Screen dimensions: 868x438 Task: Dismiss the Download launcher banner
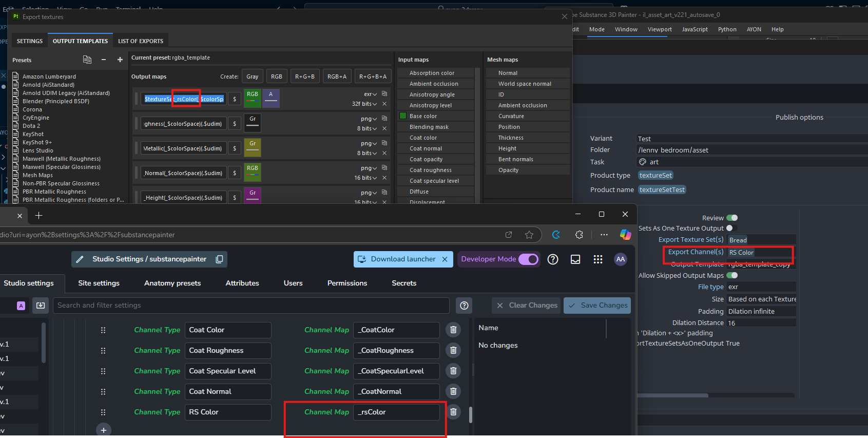[x=445, y=259]
